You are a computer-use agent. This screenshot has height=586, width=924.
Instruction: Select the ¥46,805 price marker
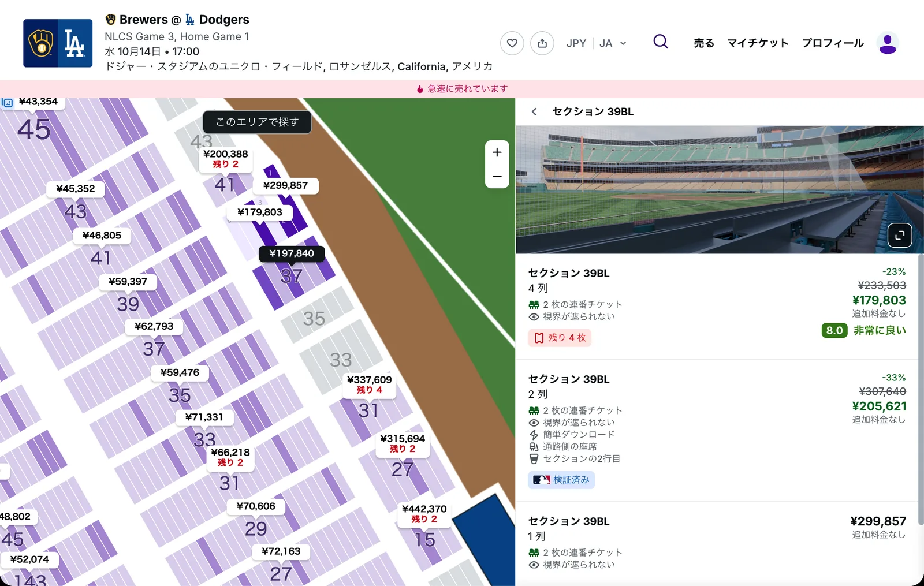click(102, 236)
